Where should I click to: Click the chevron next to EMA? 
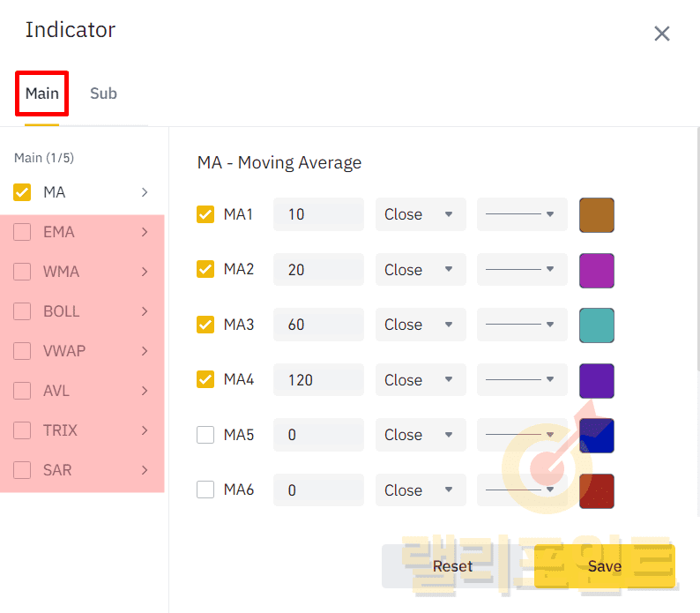(x=145, y=232)
